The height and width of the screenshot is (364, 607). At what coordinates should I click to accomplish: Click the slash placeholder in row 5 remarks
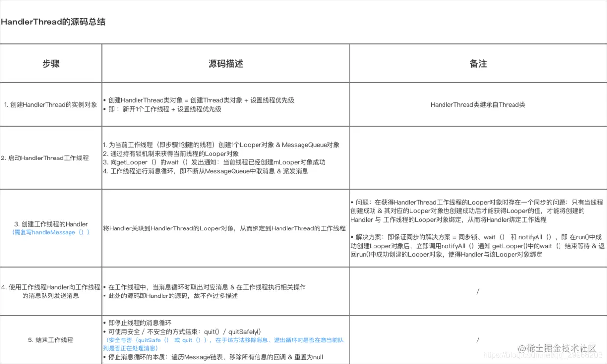click(478, 340)
